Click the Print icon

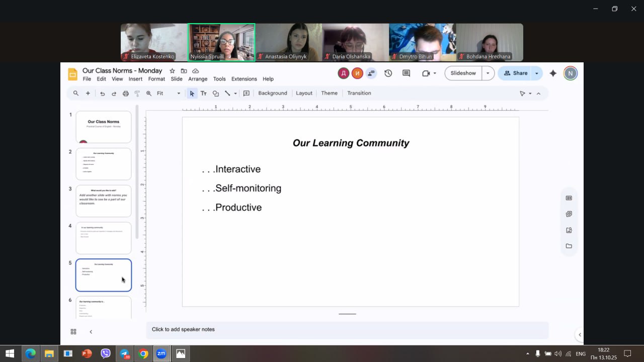[126, 94]
